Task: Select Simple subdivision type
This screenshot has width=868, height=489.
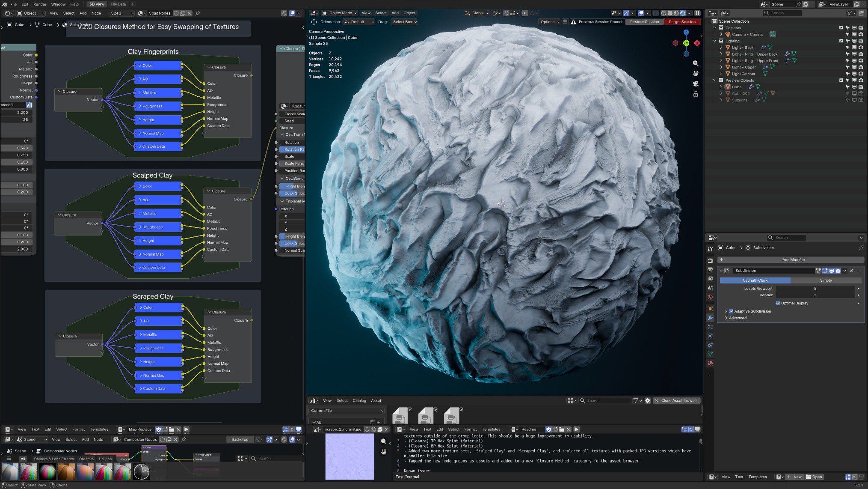Action: [x=826, y=280]
